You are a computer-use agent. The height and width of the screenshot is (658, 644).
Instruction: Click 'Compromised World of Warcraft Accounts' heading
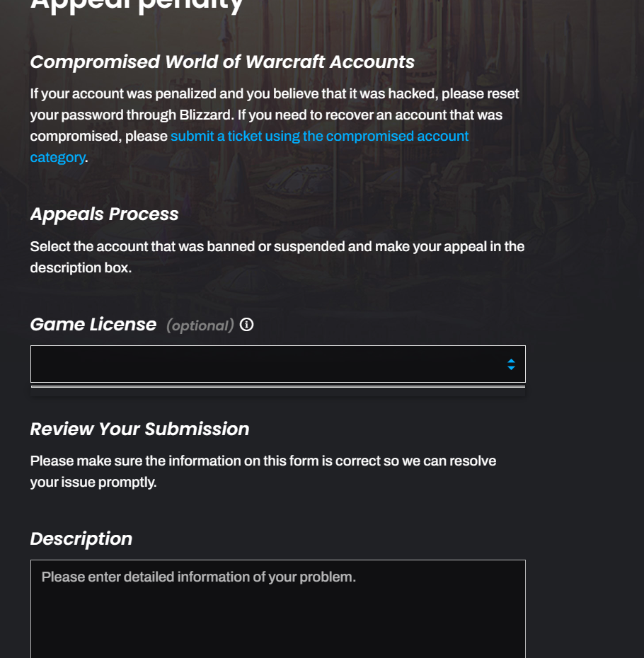pos(222,62)
